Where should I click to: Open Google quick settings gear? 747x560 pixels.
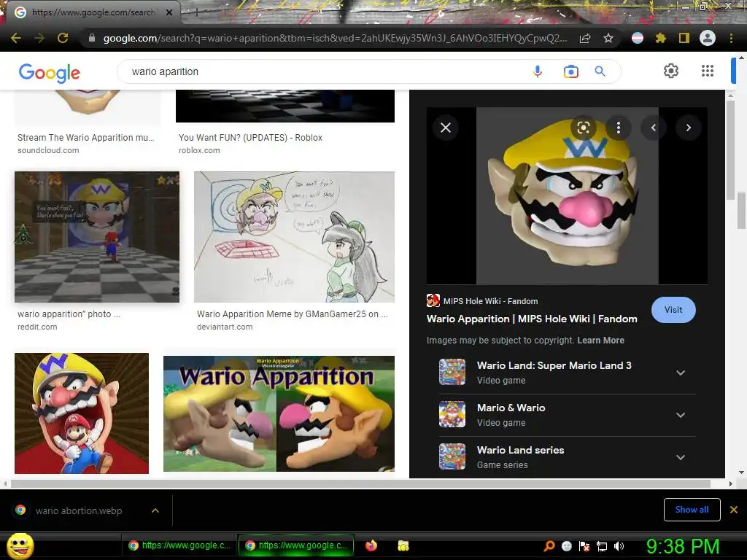[x=671, y=71]
